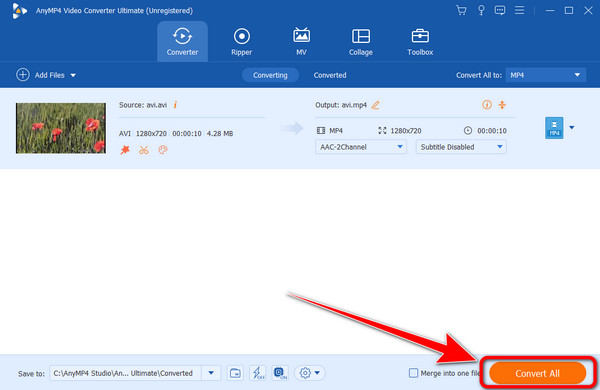This screenshot has height=390, width=600.
Task: Open the output folder icon
Action: point(235,373)
